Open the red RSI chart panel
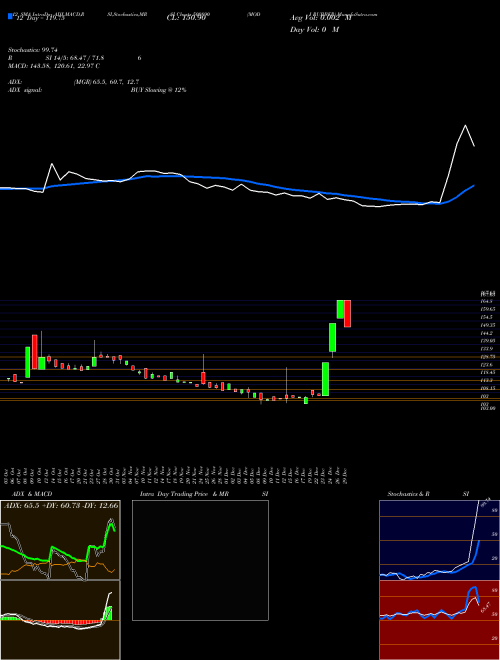The height and width of the screenshot is (660, 500). point(439,620)
